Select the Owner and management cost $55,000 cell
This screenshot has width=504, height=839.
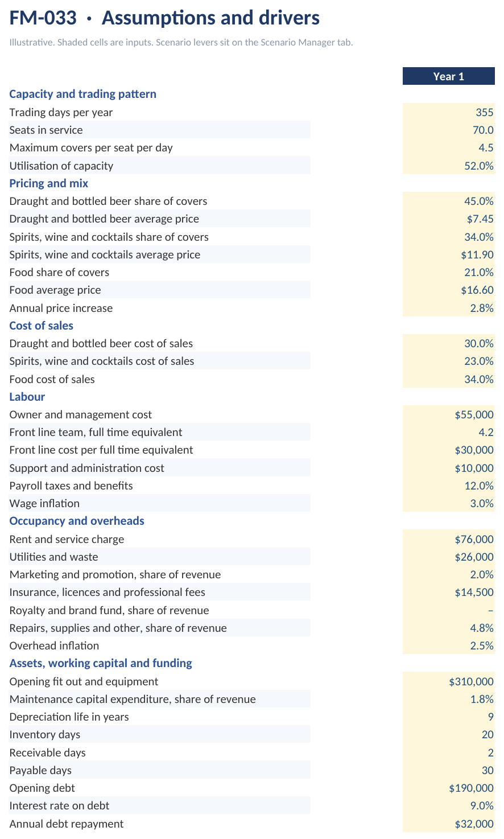(449, 414)
